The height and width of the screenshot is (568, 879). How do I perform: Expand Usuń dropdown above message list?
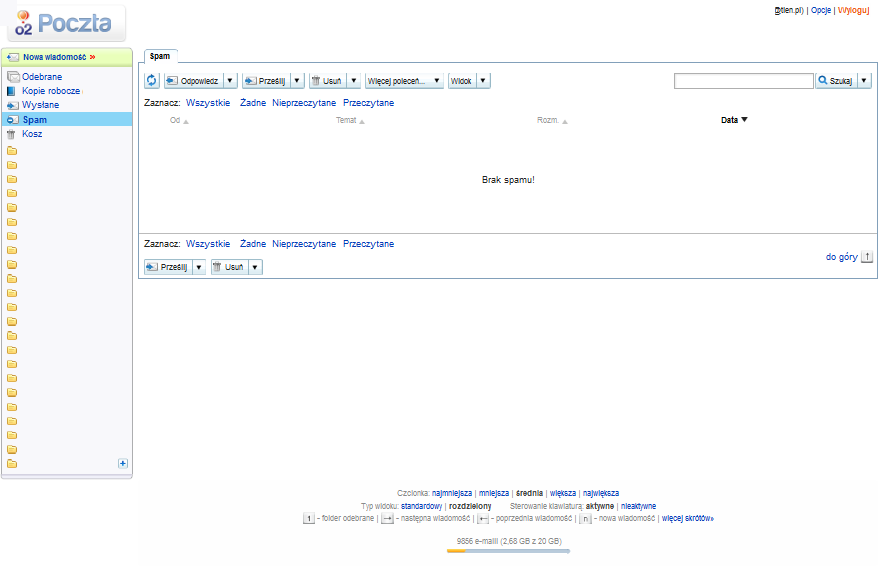353,81
